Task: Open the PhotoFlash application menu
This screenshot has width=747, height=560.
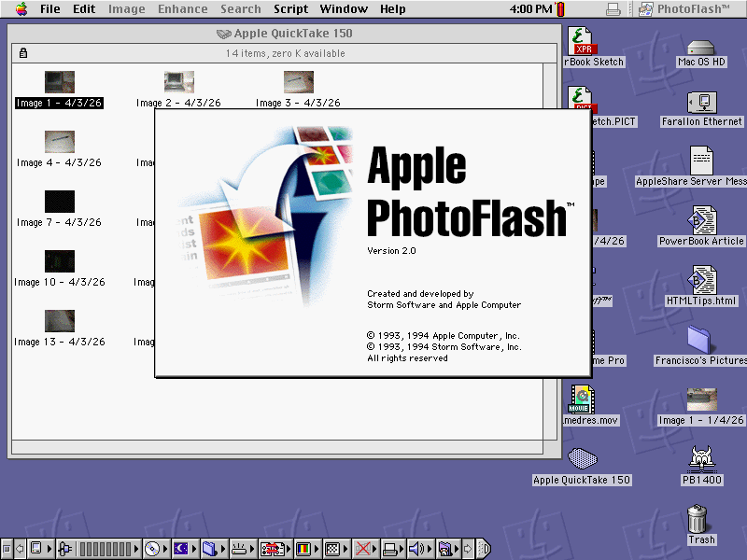Action: point(686,9)
